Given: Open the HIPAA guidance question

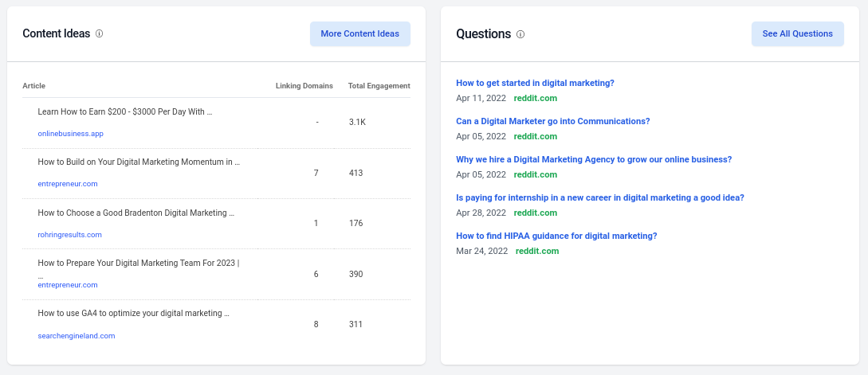Looking at the screenshot, I should pos(556,236).
